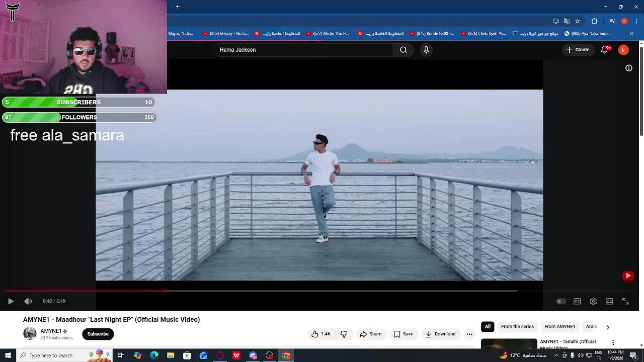Switch to theater mode view
This screenshot has height=362, width=644.
point(609,301)
